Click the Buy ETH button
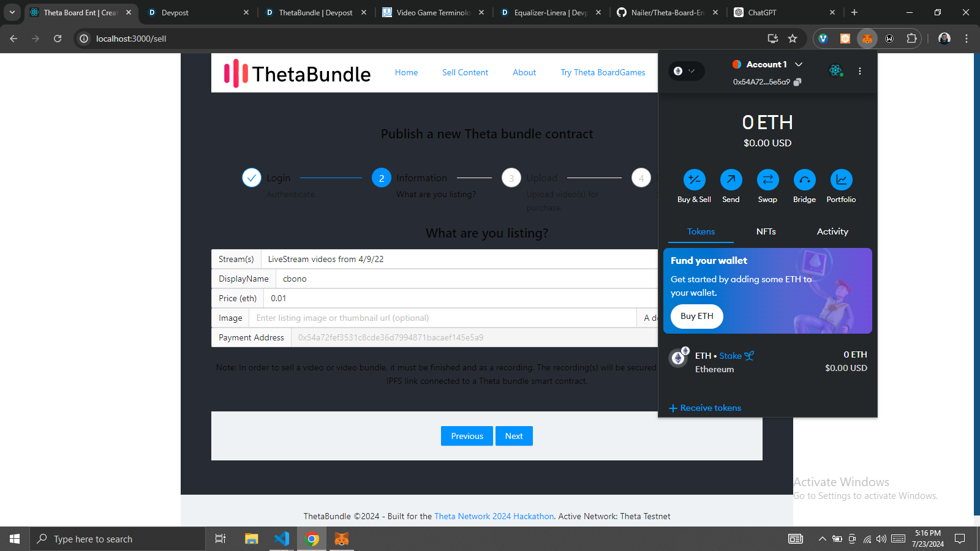 coord(697,317)
